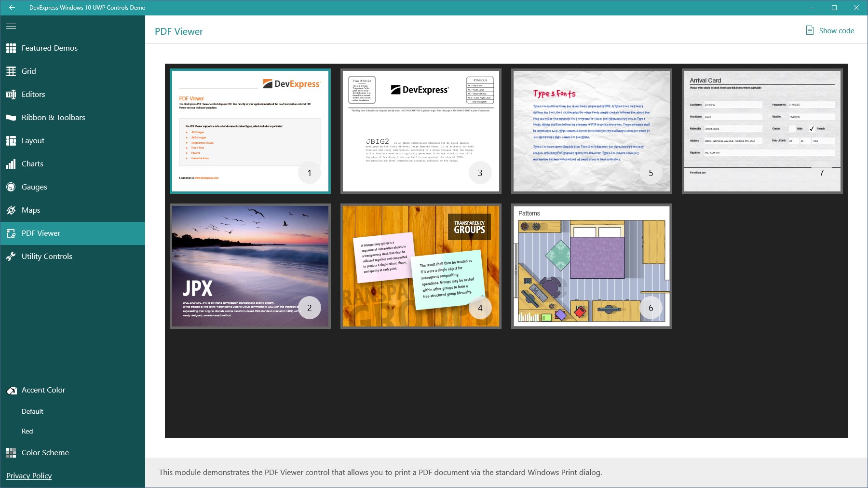This screenshot has height=488, width=868.
Task: Open page 7 Arrival Card thumbnail
Action: [762, 131]
